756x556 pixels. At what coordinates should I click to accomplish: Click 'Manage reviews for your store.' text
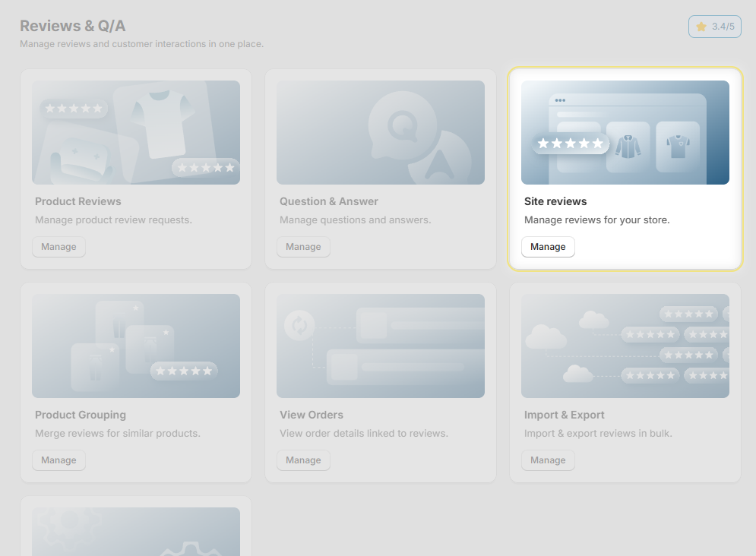pos(597,220)
